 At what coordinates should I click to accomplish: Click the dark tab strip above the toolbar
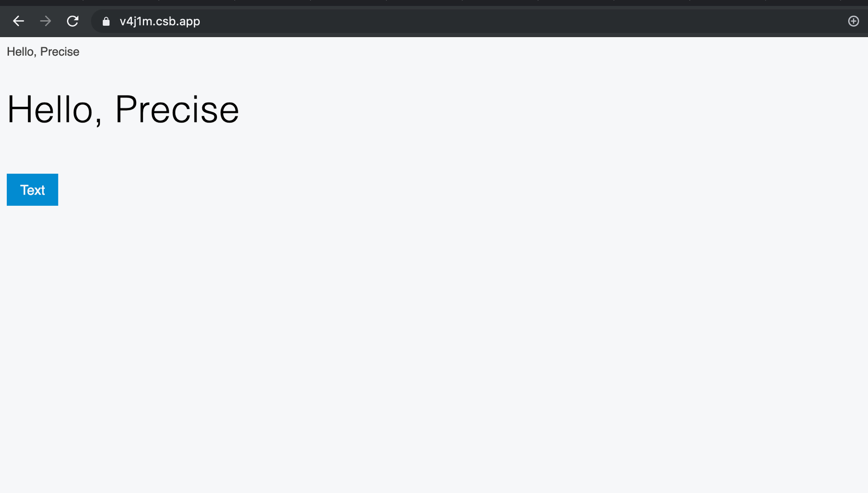(x=434, y=3)
